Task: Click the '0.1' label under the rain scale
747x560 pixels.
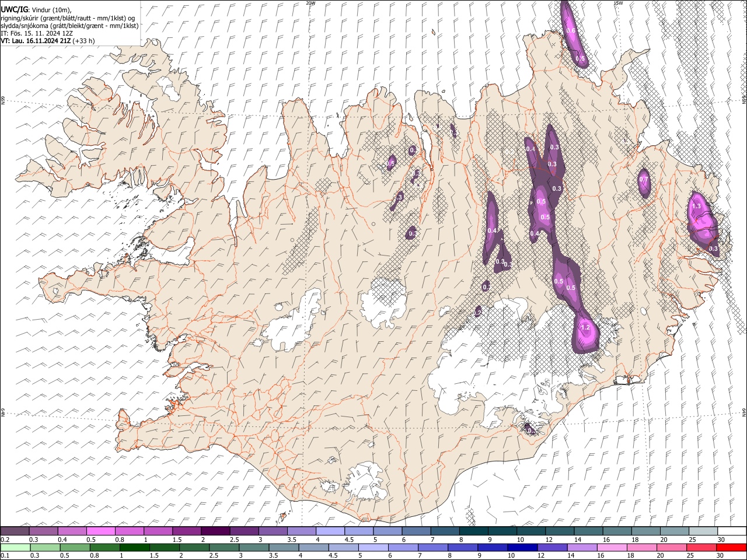Action: (5, 556)
